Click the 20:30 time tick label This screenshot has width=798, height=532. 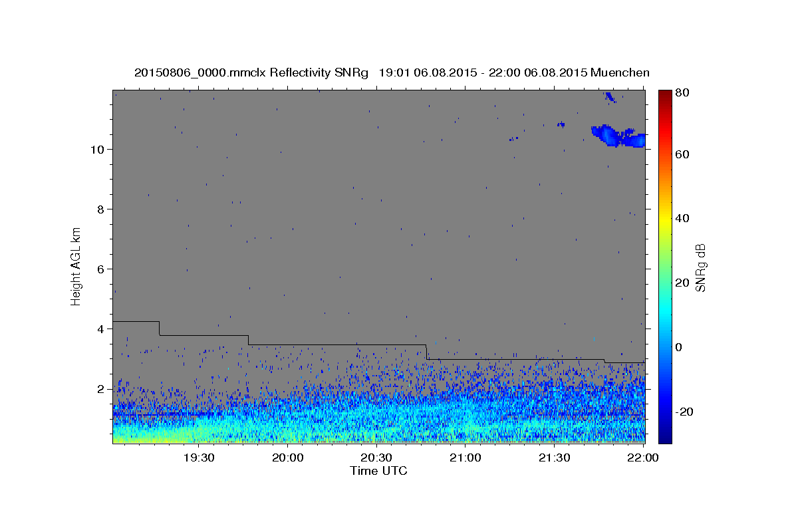pyautogui.click(x=376, y=458)
